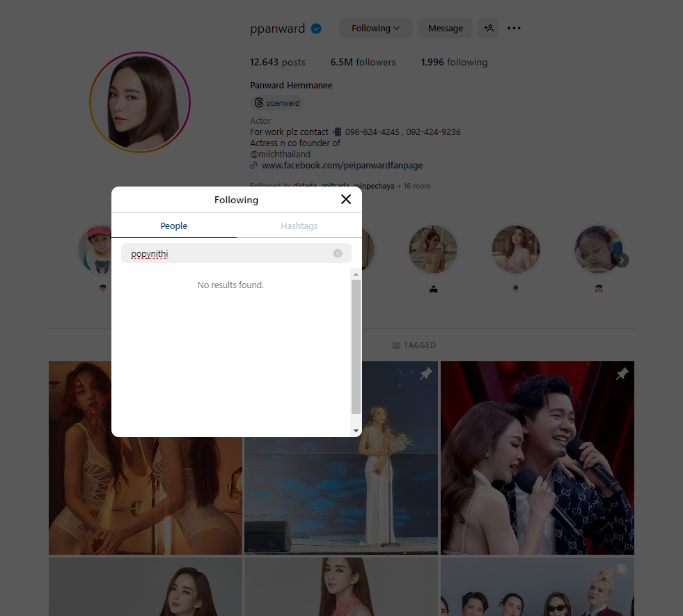
Task: Open the red lace dress post
Action: coord(341,587)
